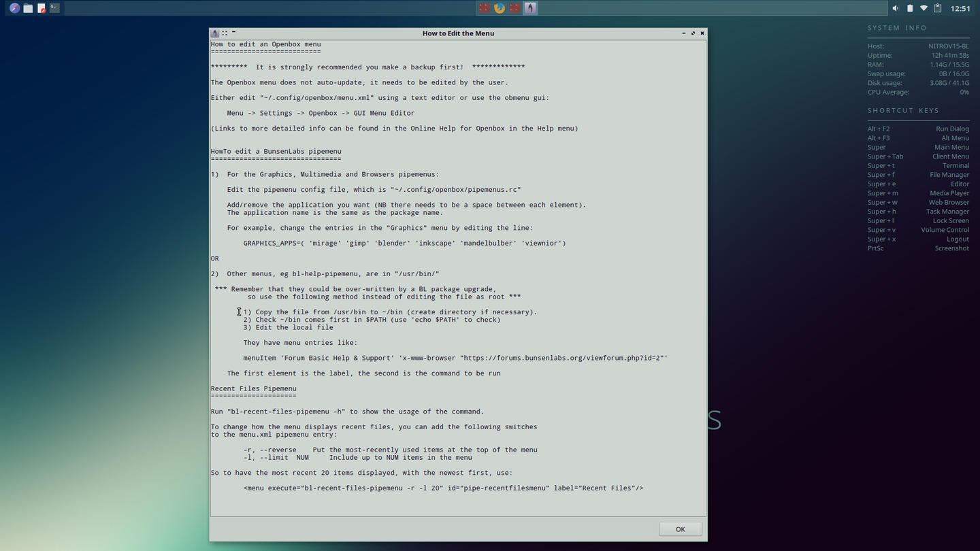980x551 pixels.
Task: Click the battery tray icon
Action: 910,8
